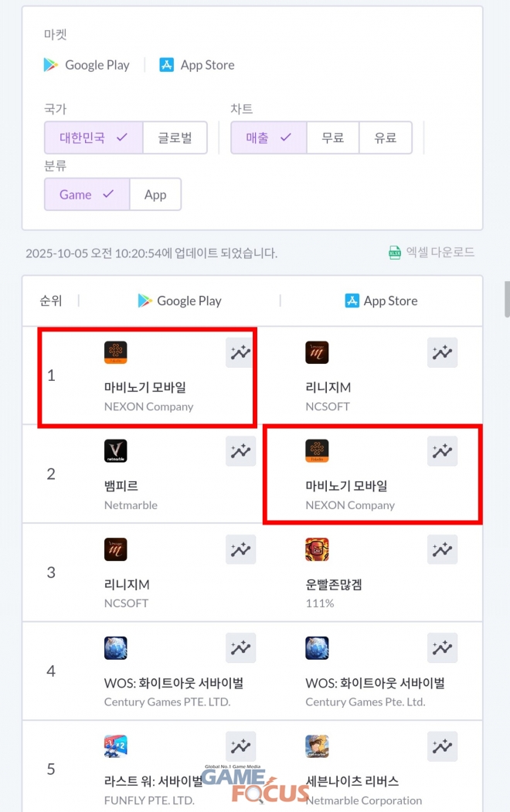This screenshot has width=510, height=812.
Task: Open trend chart for Google Play rank 1 Mabinogi Mobile
Action: [240, 352]
